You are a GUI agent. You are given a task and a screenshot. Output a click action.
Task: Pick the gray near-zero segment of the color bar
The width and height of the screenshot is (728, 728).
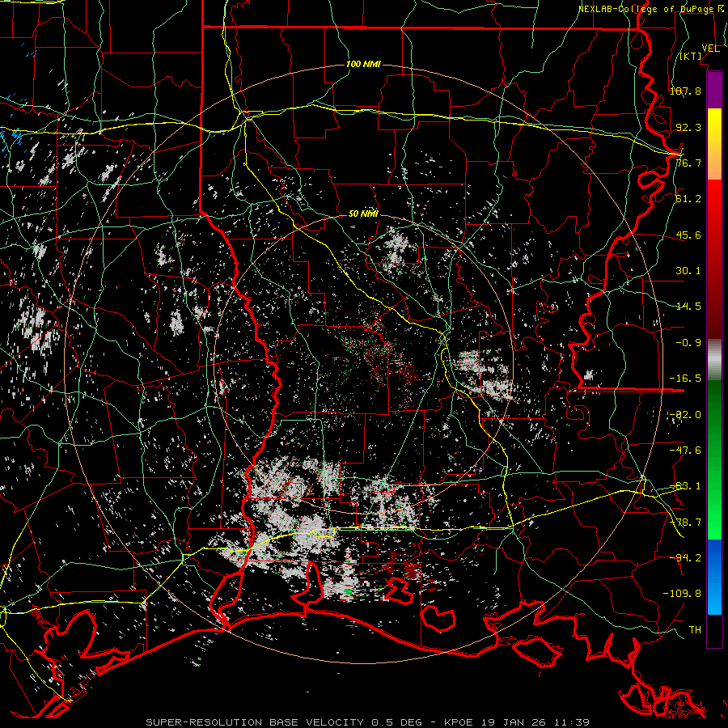714,360
